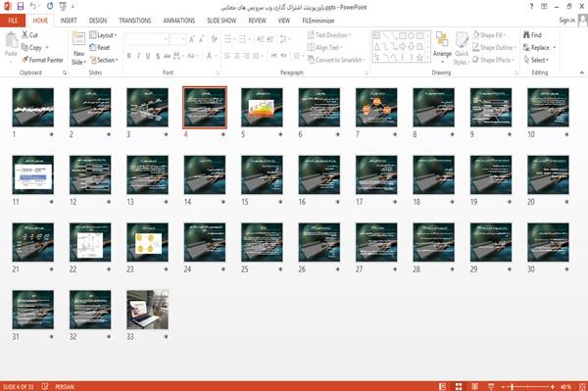Open the Section dropdown
588x391 pixels.
pos(104,60)
